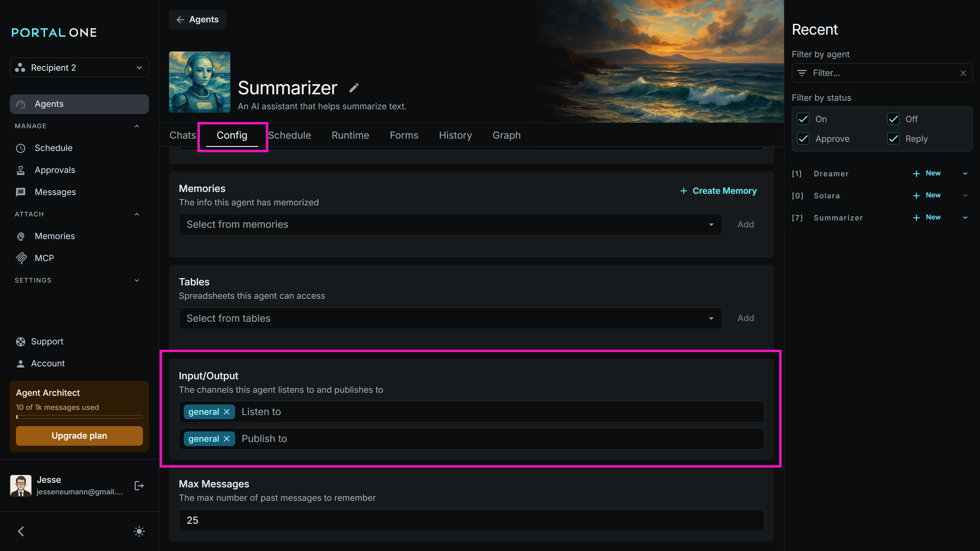Image resolution: width=980 pixels, height=551 pixels.
Task: Switch to the Runtime tab
Action: 350,135
